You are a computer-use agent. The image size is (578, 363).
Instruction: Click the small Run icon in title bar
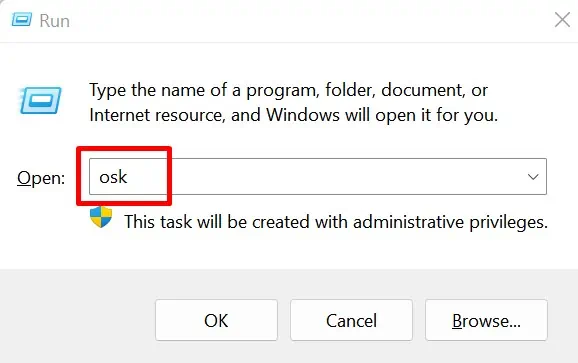[x=21, y=20]
